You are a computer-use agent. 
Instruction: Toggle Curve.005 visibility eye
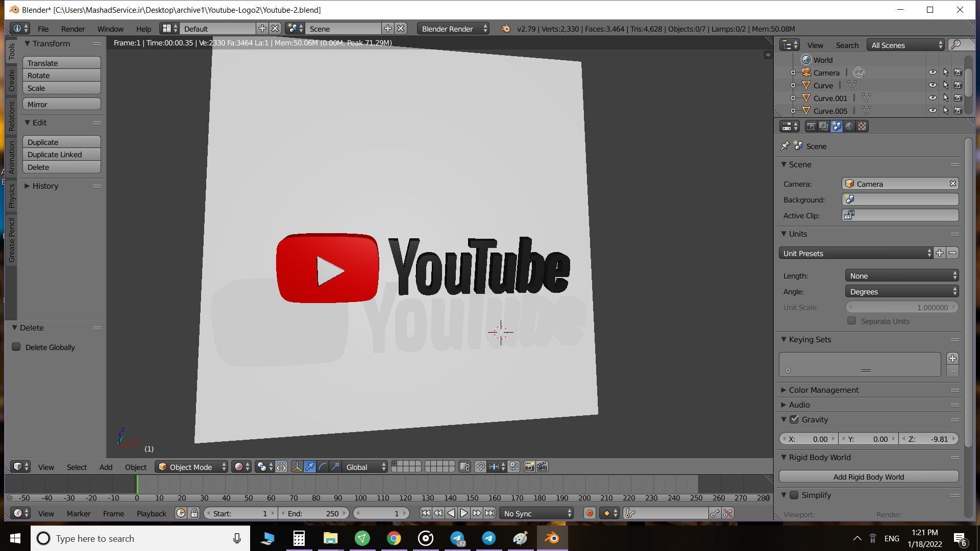click(933, 111)
